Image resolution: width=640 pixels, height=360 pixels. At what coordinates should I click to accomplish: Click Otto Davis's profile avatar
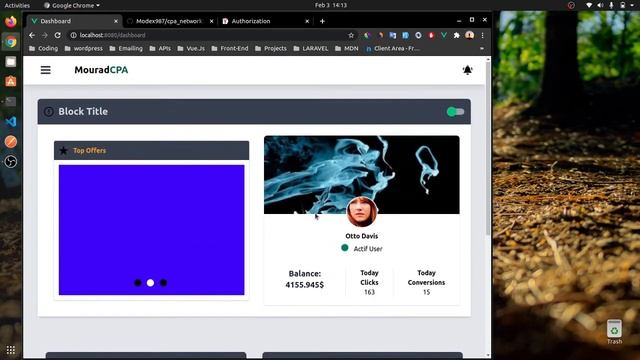(x=362, y=212)
